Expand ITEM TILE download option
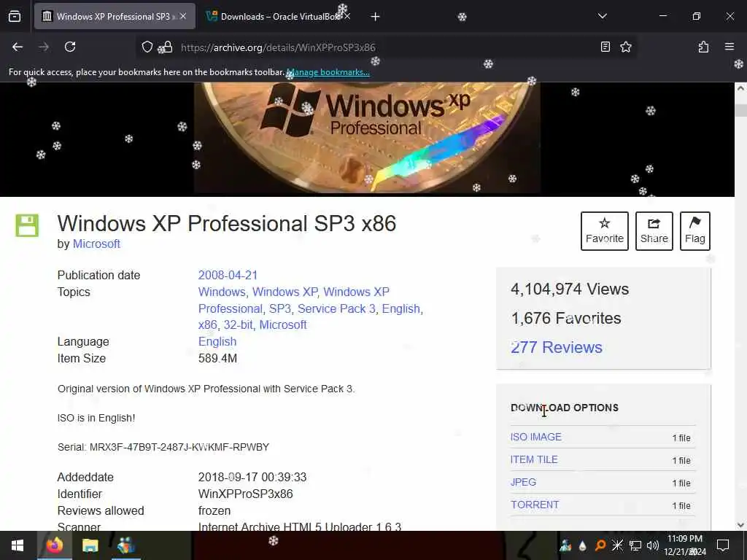747x560 pixels. (534, 459)
